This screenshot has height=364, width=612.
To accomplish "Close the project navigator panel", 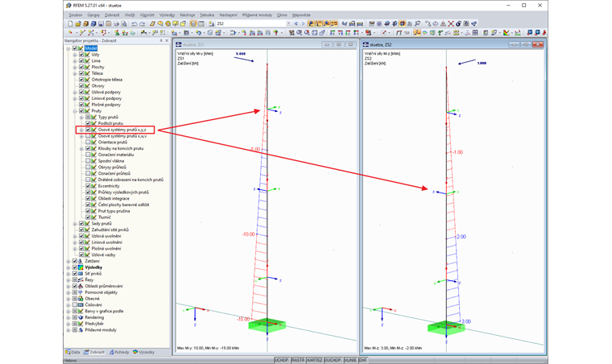I will click(167, 40).
